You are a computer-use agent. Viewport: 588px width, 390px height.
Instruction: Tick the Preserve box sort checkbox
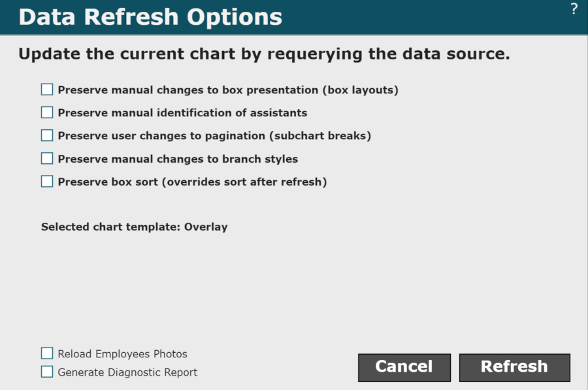[47, 181]
